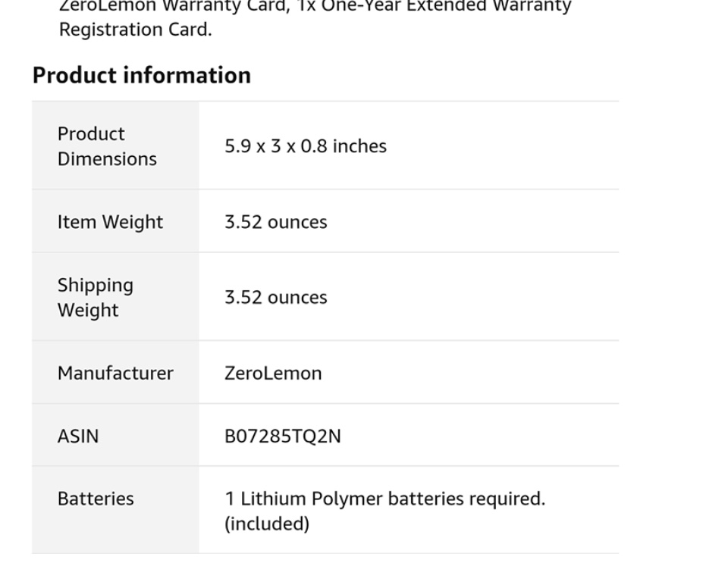Click the Lithium Polymer batteries required text

[x=384, y=499]
